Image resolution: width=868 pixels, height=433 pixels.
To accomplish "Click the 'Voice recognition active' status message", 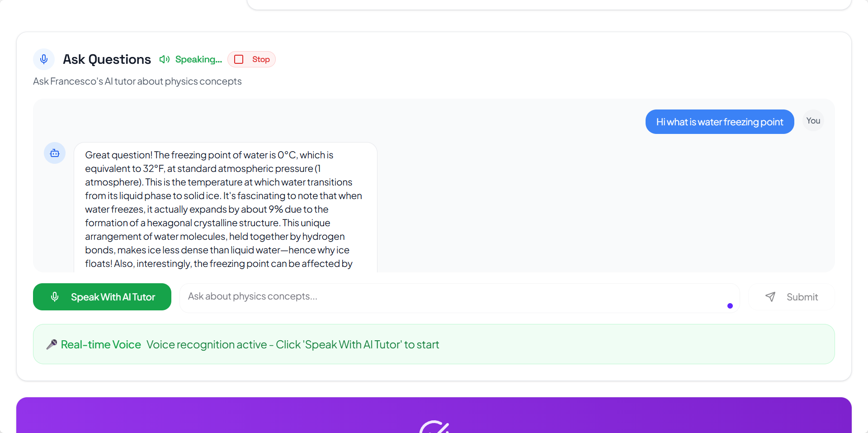I will [x=292, y=344].
